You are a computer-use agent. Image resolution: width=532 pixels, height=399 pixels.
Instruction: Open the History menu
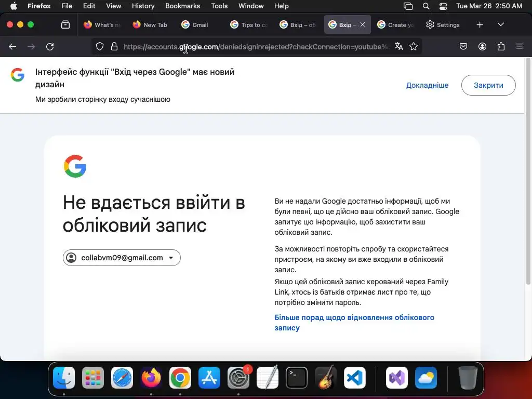click(143, 6)
